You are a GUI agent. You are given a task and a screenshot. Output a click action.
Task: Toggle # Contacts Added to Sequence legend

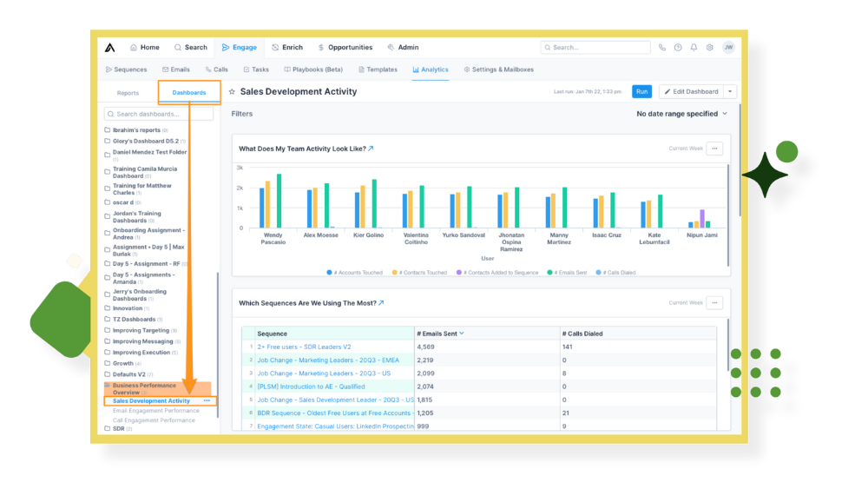(497, 273)
